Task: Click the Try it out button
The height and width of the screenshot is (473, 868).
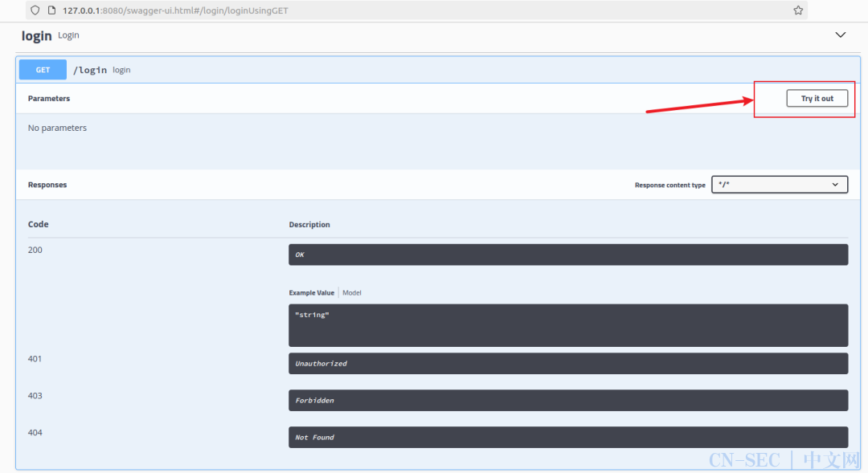Action: click(817, 99)
